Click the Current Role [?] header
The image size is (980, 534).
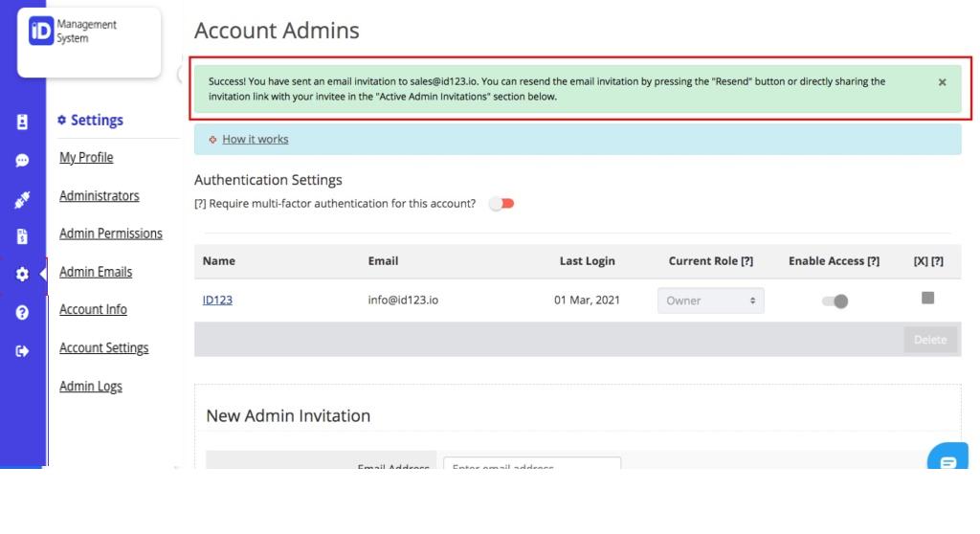711,261
